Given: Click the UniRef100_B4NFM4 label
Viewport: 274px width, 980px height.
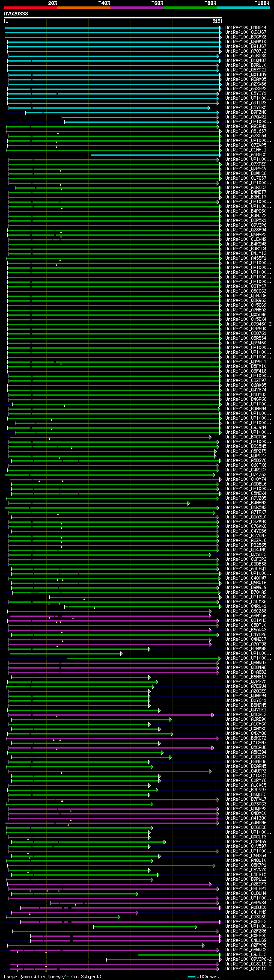Looking at the screenshot, I should 246,409.
